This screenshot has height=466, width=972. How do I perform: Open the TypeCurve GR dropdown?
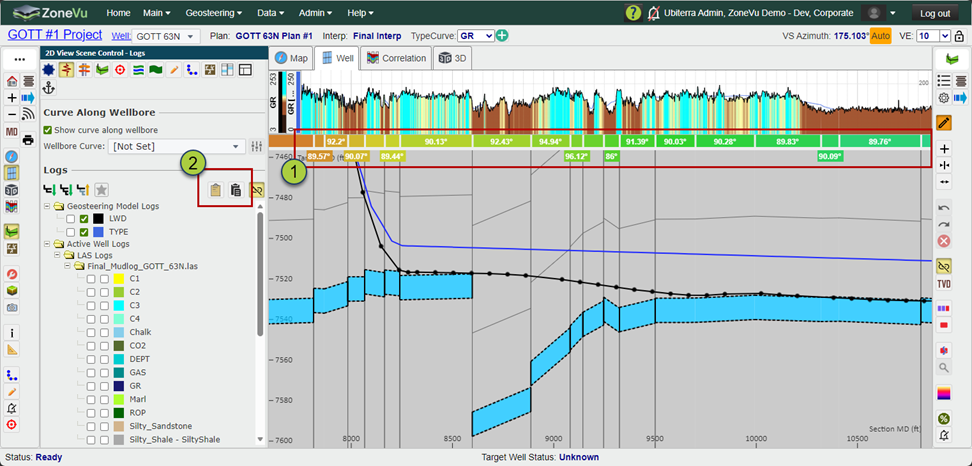(x=476, y=36)
